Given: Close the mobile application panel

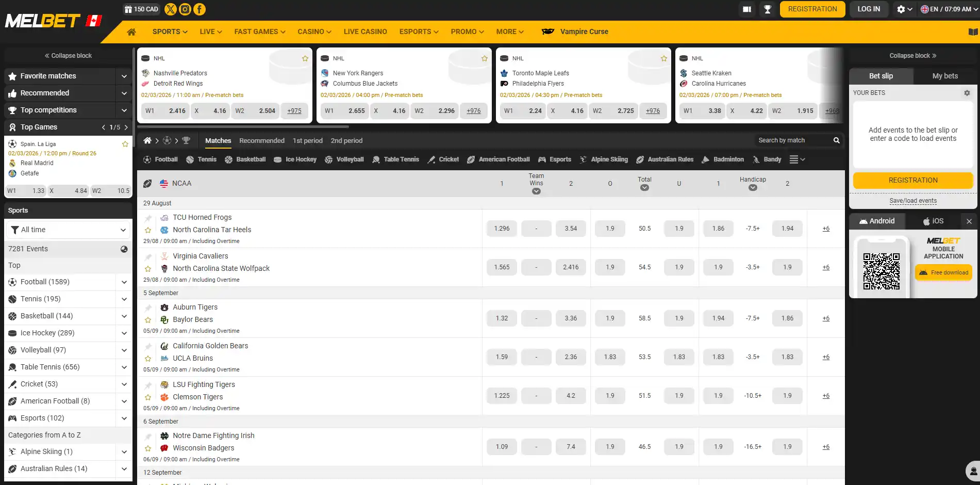Looking at the screenshot, I should tap(969, 221).
